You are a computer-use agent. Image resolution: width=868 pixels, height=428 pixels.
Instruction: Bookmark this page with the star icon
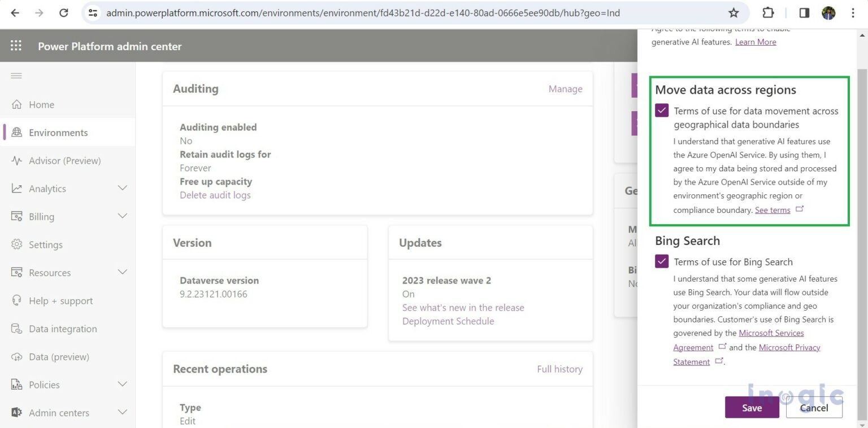[x=733, y=12]
